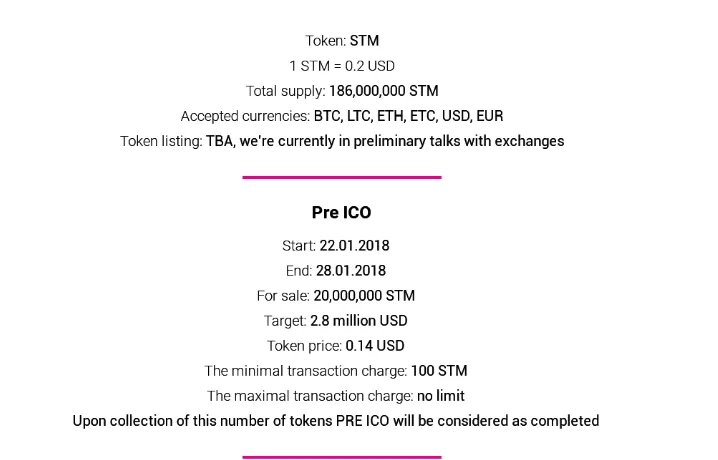Click the For sale 20,000,000 STM value
The image size is (718, 460).
pyautogui.click(x=364, y=296)
